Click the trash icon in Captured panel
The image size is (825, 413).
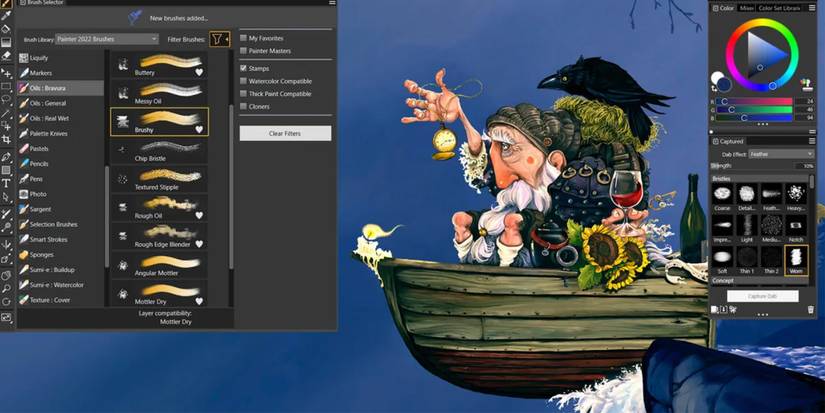coord(810,310)
